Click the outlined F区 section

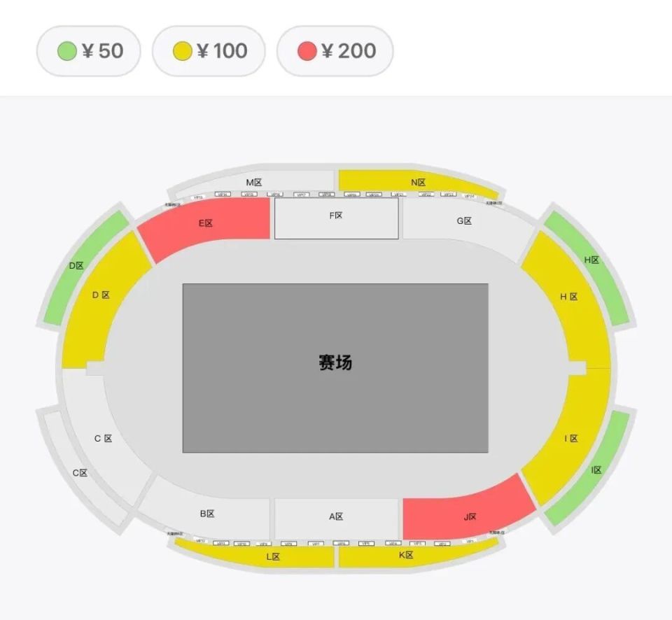(x=336, y=218)
